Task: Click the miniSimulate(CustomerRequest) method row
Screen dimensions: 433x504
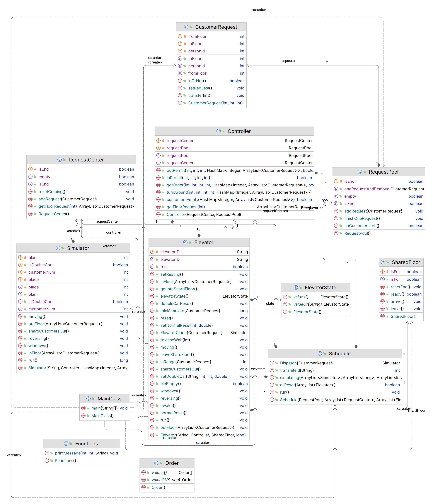Action: [x=199, y=311]
